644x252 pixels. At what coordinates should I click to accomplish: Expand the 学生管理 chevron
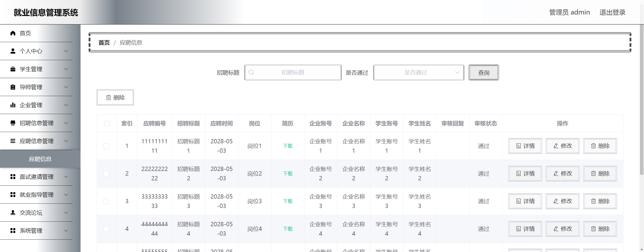66,69
